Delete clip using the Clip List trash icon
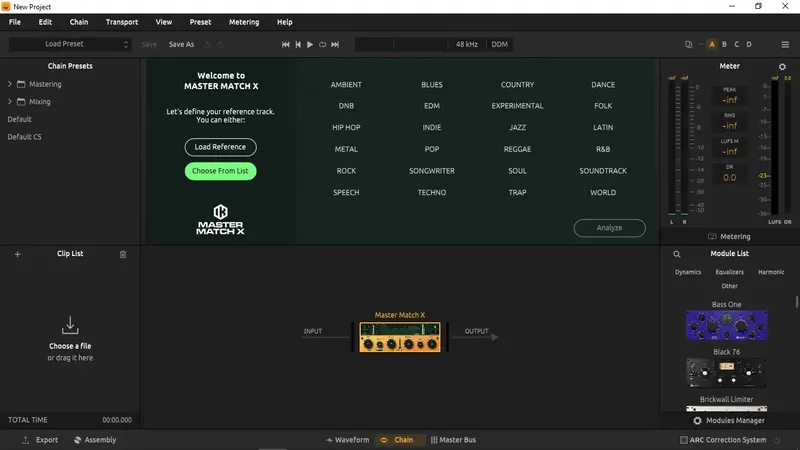The width and height of the screenshot is (800, 450). pos(123,254)
